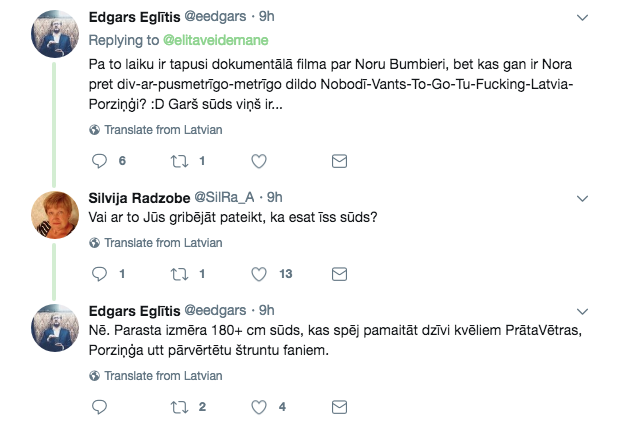Like Silvija Radzobe's tweet

258,273
